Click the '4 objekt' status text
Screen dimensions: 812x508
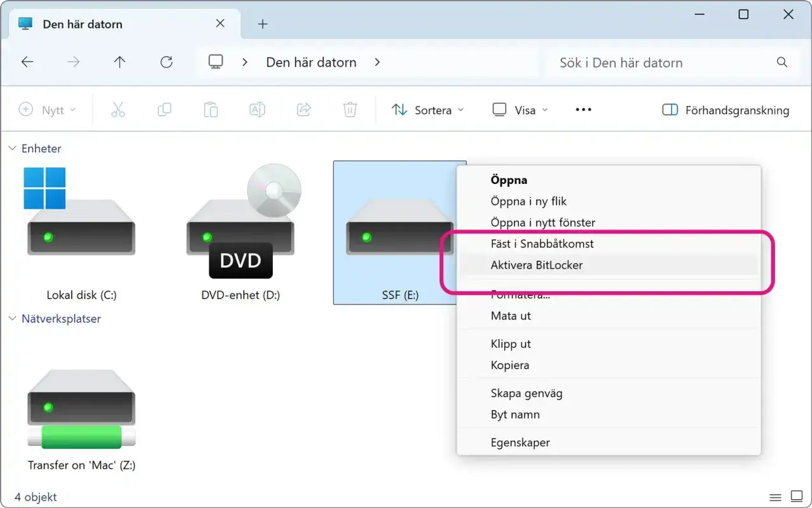(x=36, y=497)
